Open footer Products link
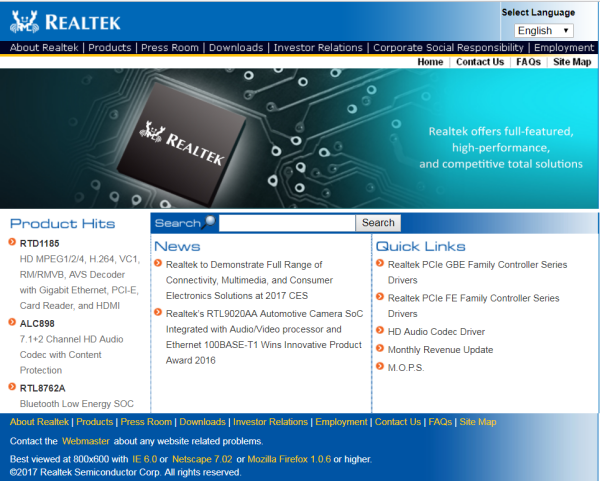The height and width of the screenshot is (481, 600). pyautogui.click(x=95, y=422)
